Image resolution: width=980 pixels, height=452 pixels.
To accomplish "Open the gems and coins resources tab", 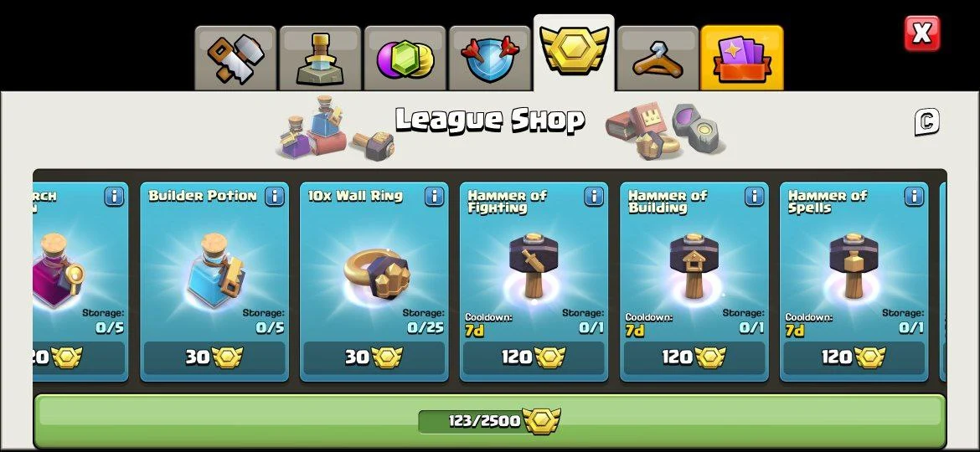I will [x=405, y=58].
